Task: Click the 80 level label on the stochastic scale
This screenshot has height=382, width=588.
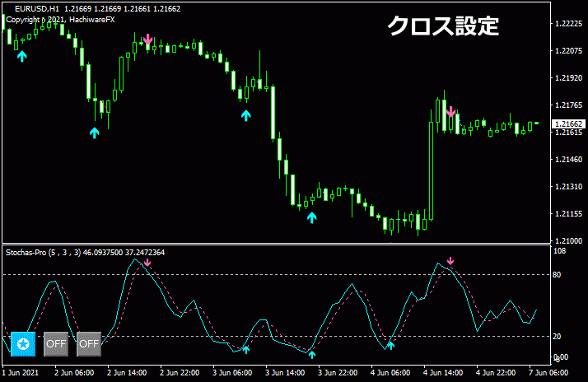Action: click(557, 274)
